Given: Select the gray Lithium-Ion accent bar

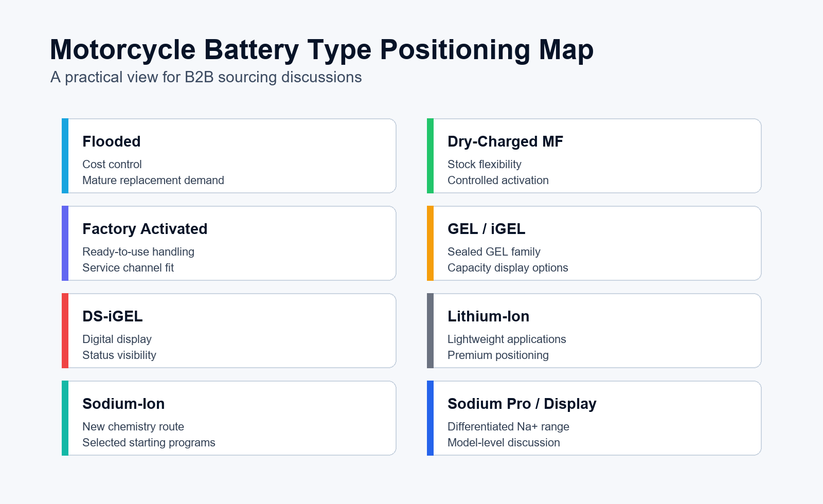Looking at the screenshot, I should (x=430, y=331).
